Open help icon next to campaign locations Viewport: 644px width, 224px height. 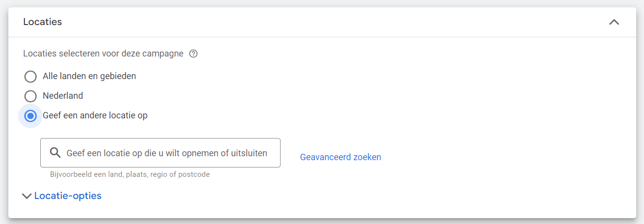(x=193, y=54)
